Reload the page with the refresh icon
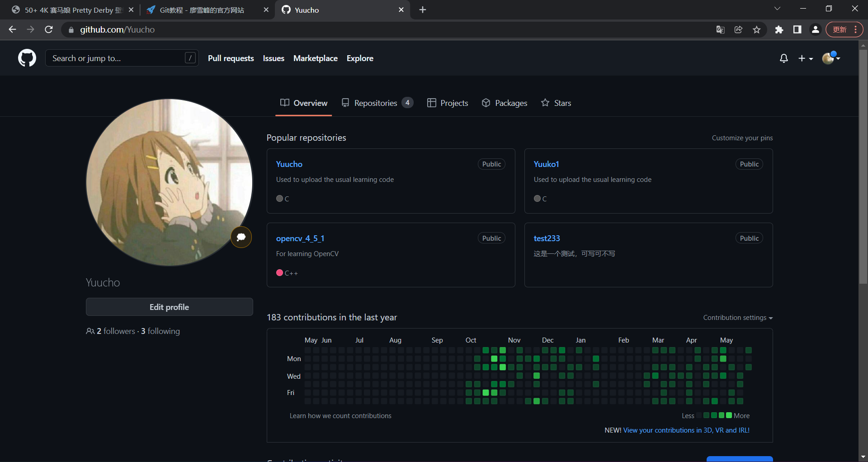 49,29
